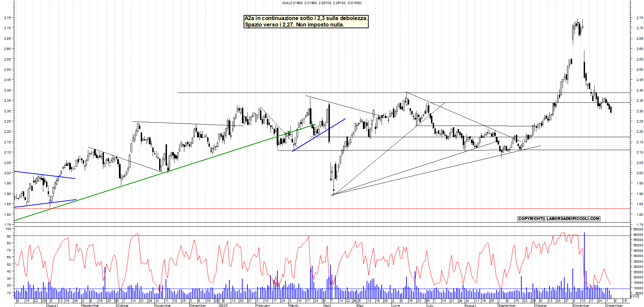Select the red oscillator line's final point
The image size is (644, 307).
click(x=611, y=284)
